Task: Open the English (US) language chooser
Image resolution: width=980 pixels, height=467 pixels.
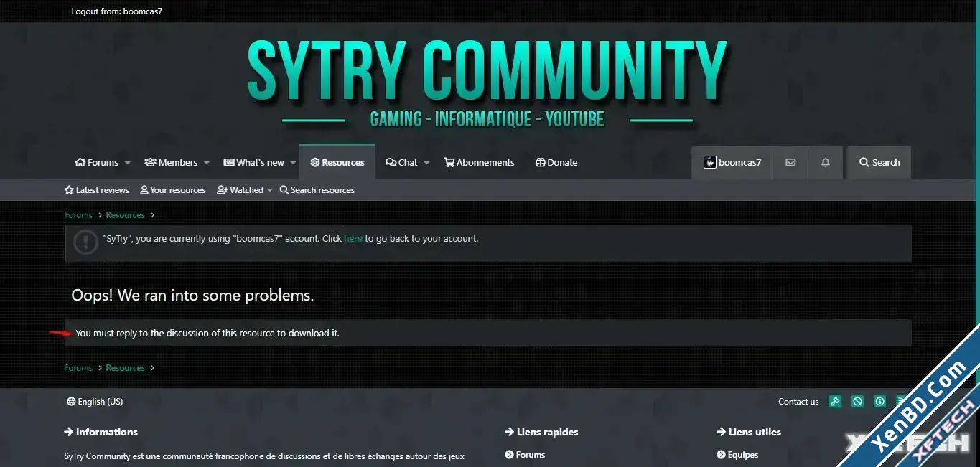Action: [x=95, y=402]
